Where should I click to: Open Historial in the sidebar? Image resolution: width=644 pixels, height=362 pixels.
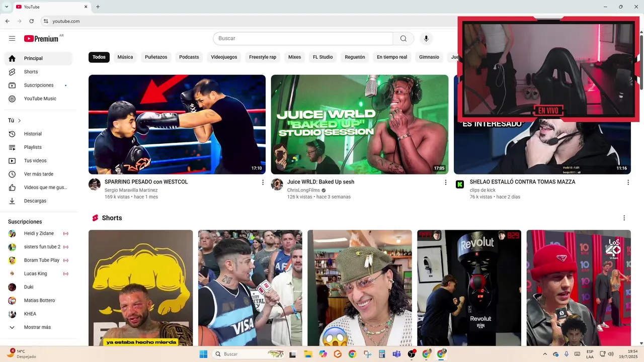pyautogui.click(x=38, y=134)
